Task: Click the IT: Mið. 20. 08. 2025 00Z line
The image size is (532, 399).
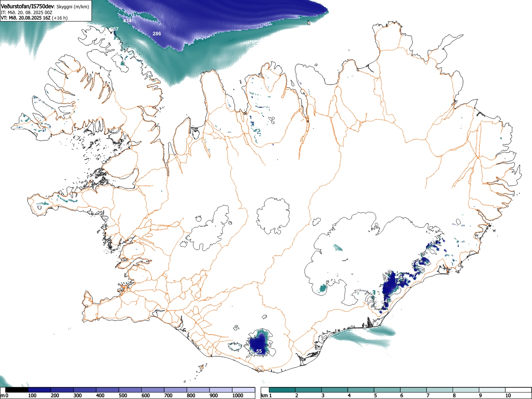Action: (x=26, y=12)
